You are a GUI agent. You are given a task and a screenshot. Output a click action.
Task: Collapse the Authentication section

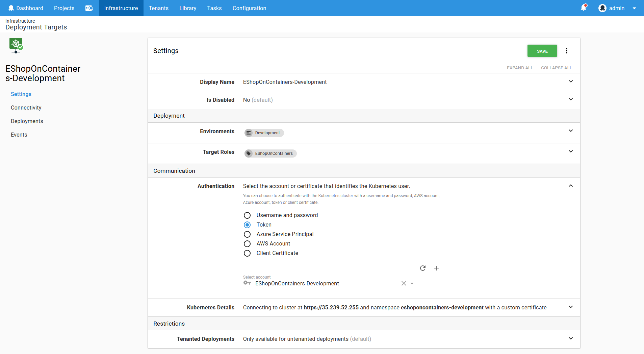click(x=571, y=186)
